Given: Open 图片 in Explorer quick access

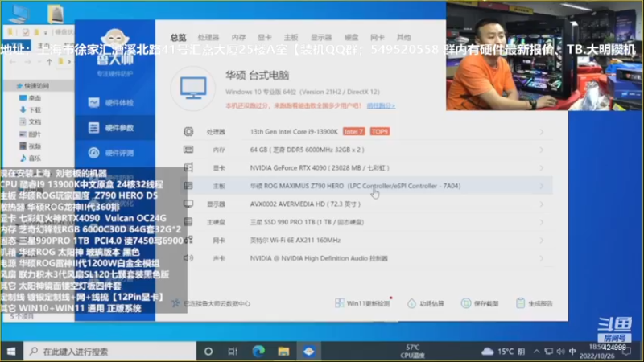Looking at the screenshot, I should tap(35, 134).
